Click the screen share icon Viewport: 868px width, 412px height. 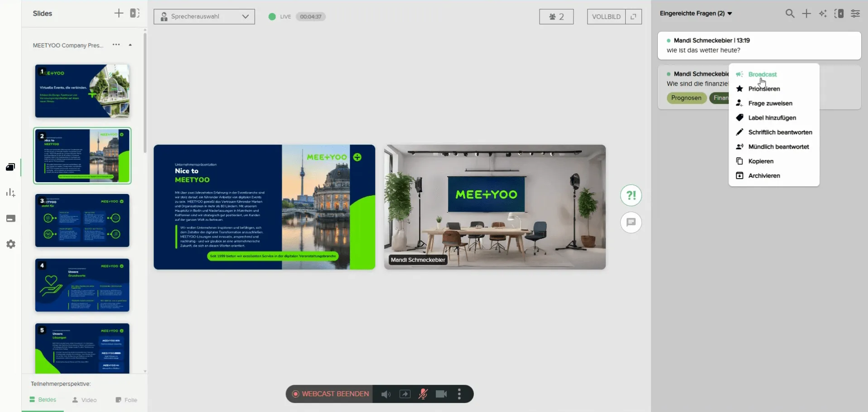pos(405,394)
